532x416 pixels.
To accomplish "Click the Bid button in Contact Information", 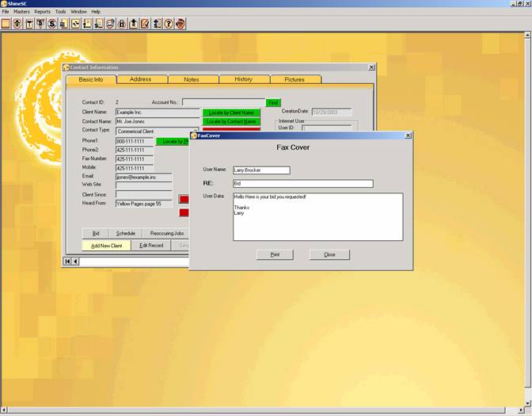I will [x=96, y=233].
